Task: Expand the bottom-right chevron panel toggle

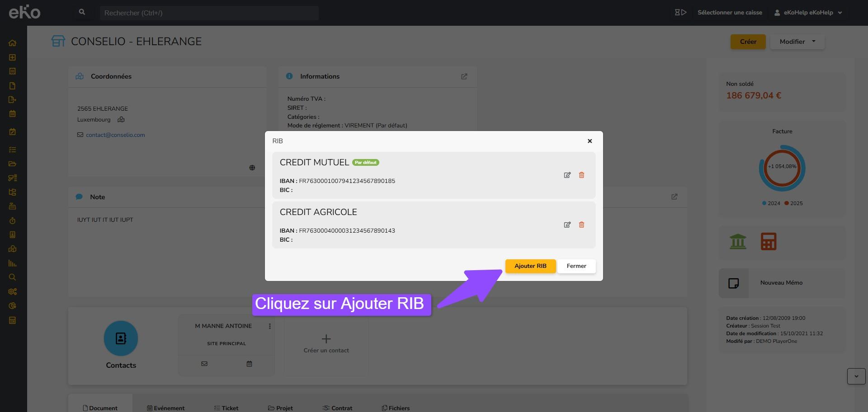Action: pos(856,376)
